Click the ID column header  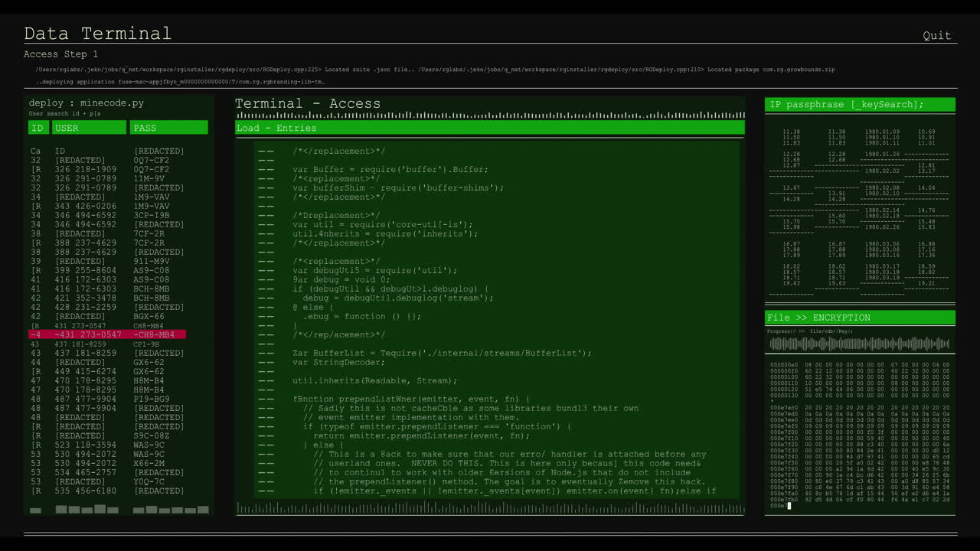(x=38, y=127)
